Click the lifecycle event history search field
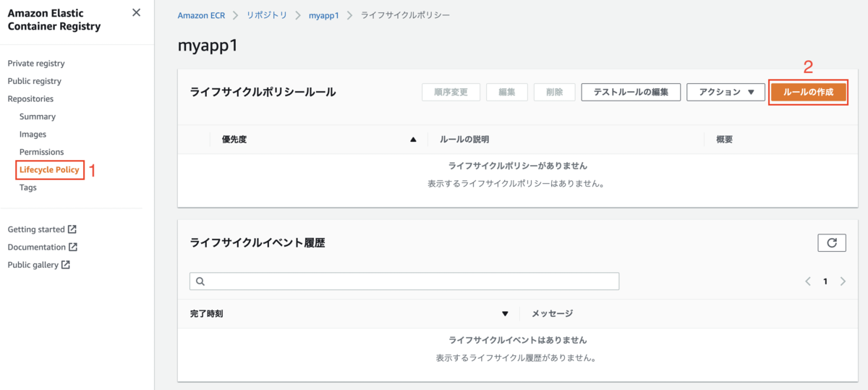This screenshot has width=868, height=390. [x=404, y=281]
